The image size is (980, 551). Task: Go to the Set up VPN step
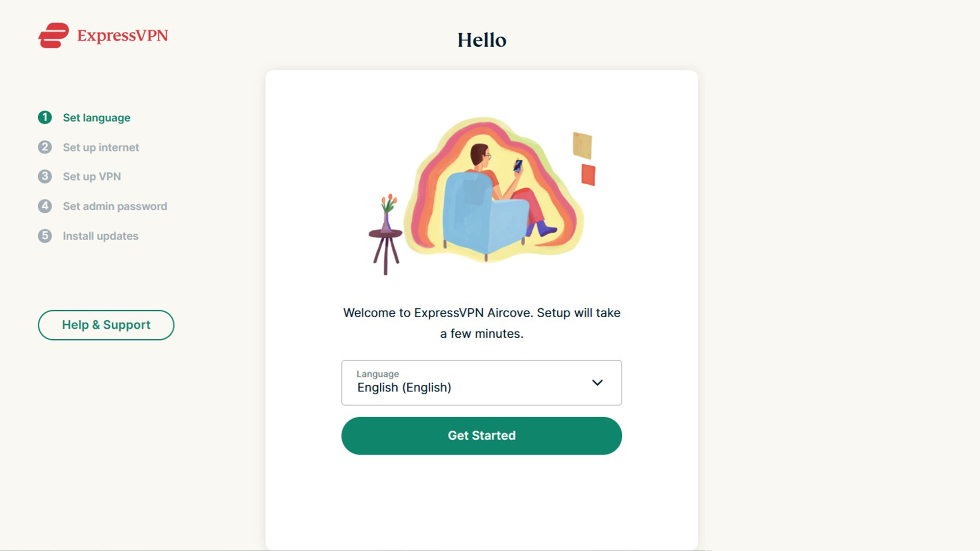click(x=92, y=176)
